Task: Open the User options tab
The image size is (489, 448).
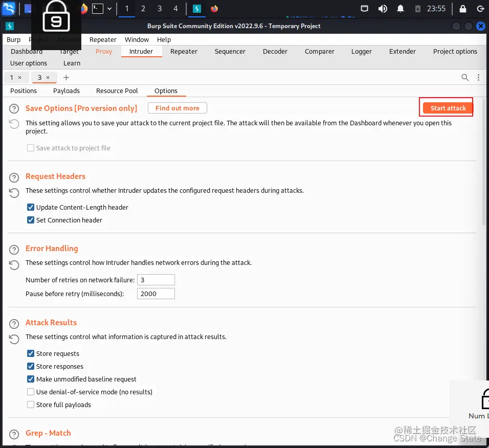Action: [x=28, y=63]
